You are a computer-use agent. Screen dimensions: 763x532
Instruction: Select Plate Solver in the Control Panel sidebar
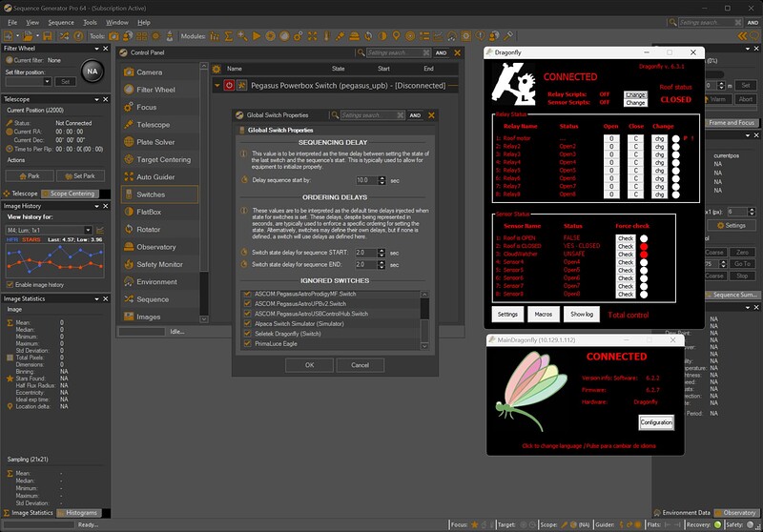[x=155, y=142]
